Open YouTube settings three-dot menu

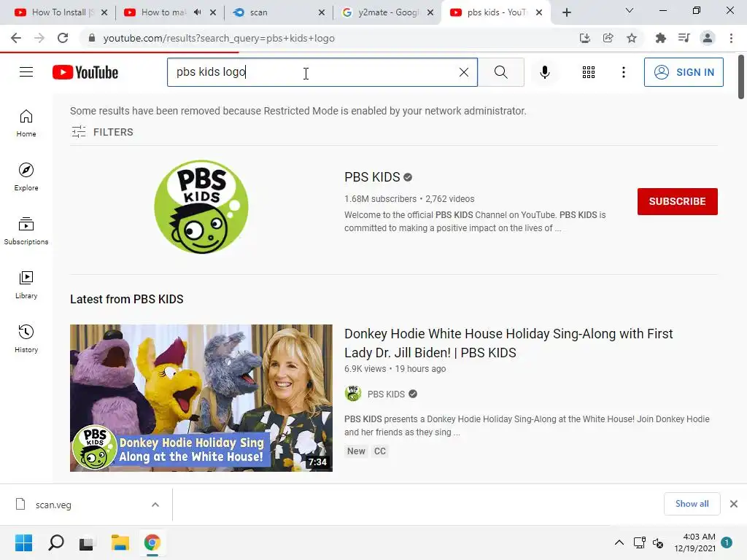point(623,72)
